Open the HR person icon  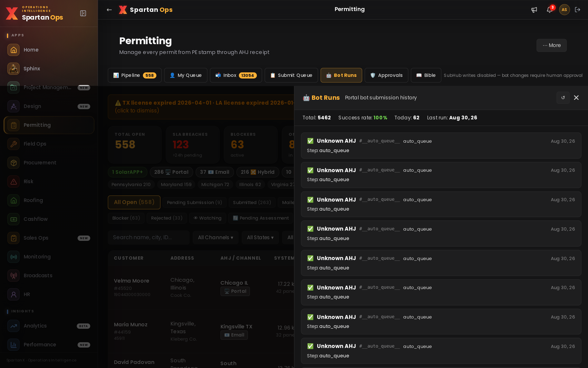[x=13, y=294]
